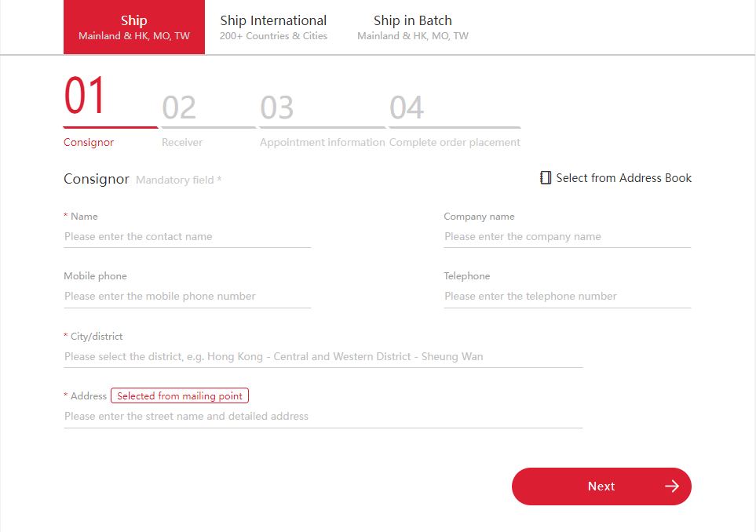Focus the telephone number field
Screen dimensions: 756x532
click(568, 297)
